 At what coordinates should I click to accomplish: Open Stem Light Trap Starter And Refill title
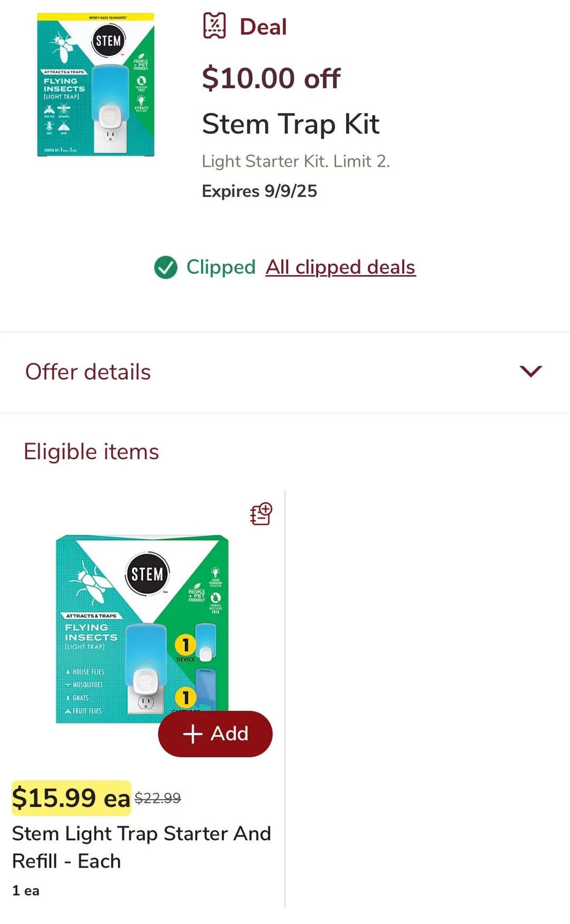[141, 847]
